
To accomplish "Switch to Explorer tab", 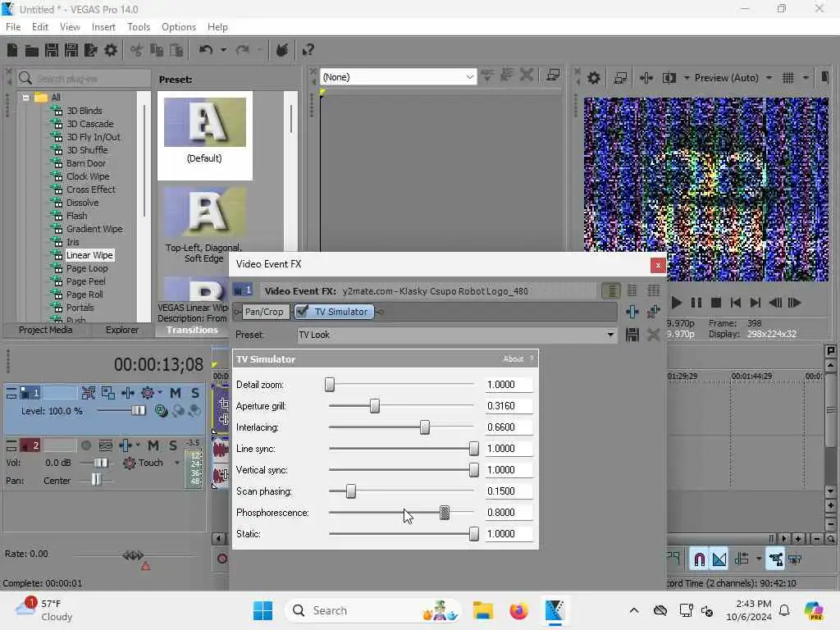I will tap(122, 330).
